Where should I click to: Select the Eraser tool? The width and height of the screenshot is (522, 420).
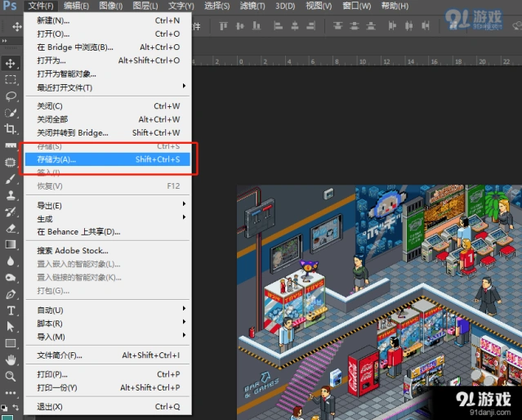[11, 228]
